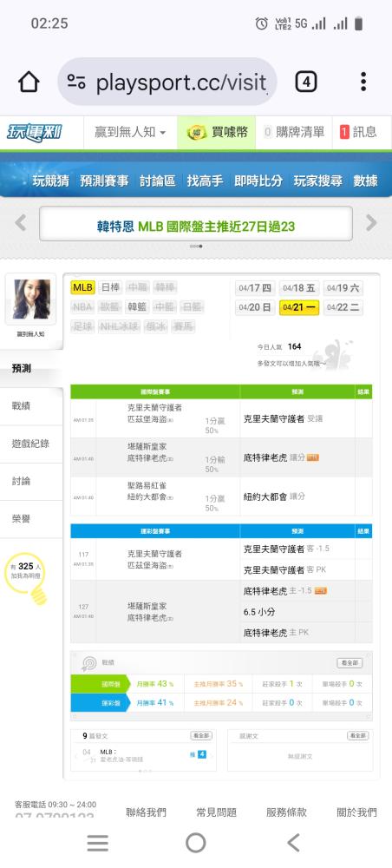The image size is (392, 868).
Task: Pick the date 04/22 二
Action: pos(343,307)
